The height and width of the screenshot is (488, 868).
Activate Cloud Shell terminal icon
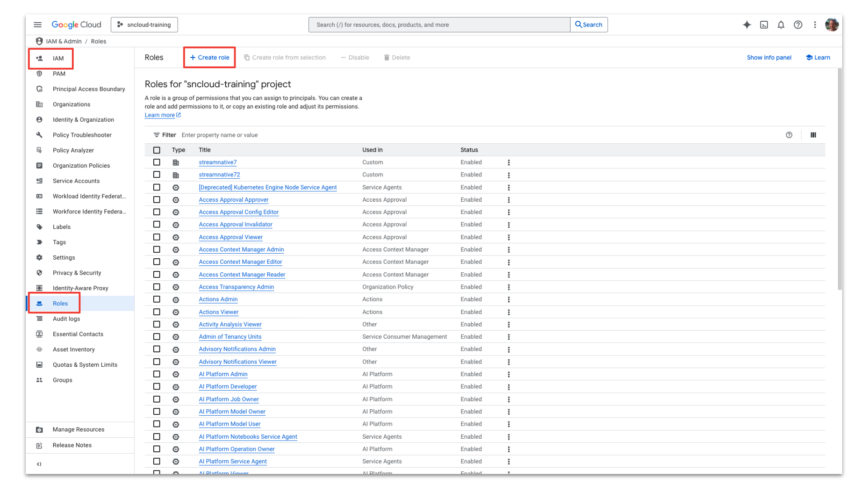coord(764,25)
